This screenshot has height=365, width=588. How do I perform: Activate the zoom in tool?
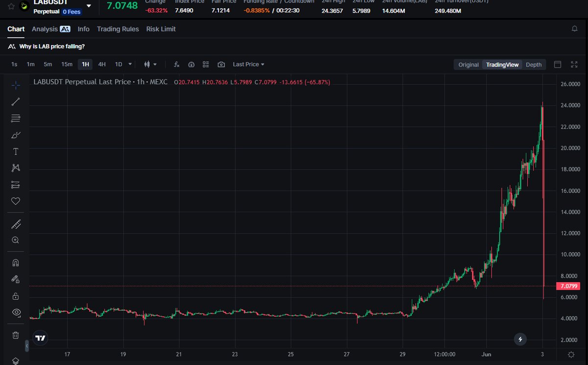pos(16,240)
